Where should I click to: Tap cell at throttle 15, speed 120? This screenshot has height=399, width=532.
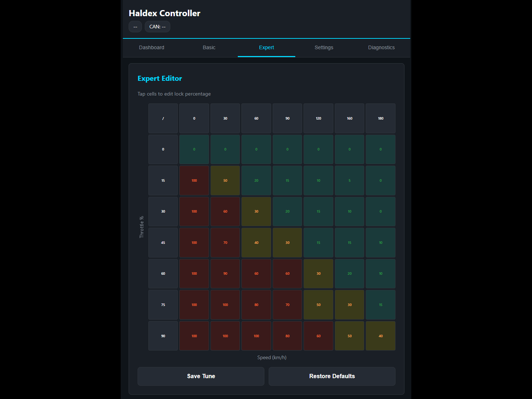(x=318, y=181)
